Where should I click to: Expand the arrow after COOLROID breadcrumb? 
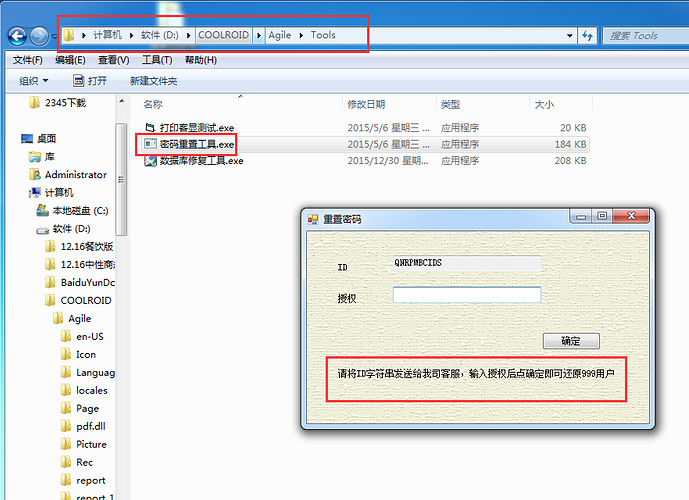(259, 36)
